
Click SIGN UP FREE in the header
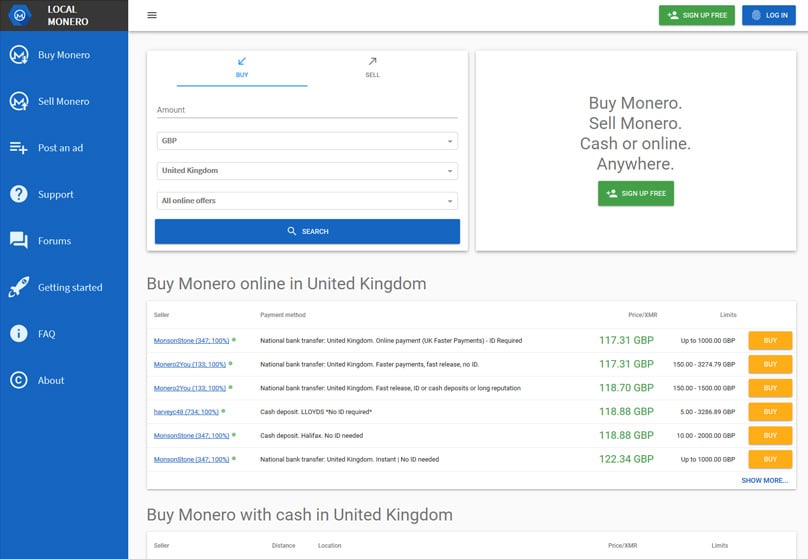point(697,15)
